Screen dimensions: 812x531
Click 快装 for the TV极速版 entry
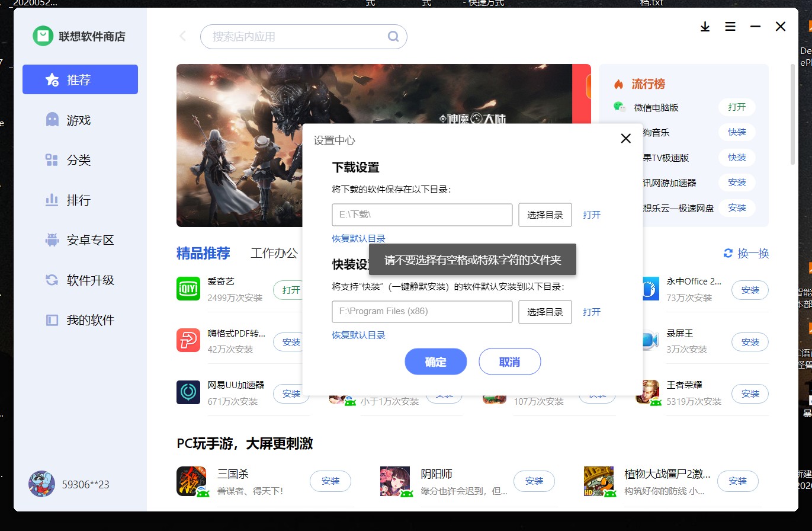coord(737,158)
